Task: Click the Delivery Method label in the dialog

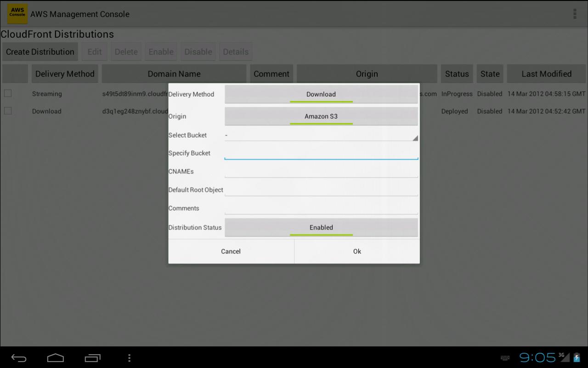Action: [x=191, y=94]
